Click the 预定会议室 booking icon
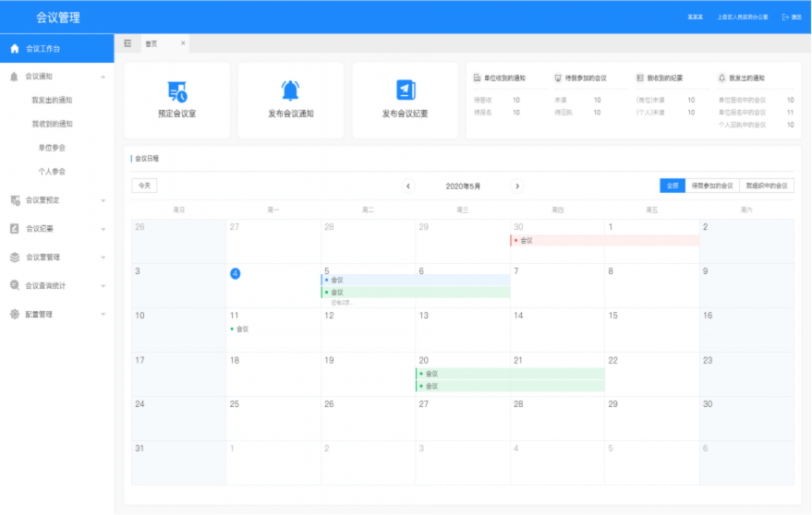812x515 pixels. [176, 91]
